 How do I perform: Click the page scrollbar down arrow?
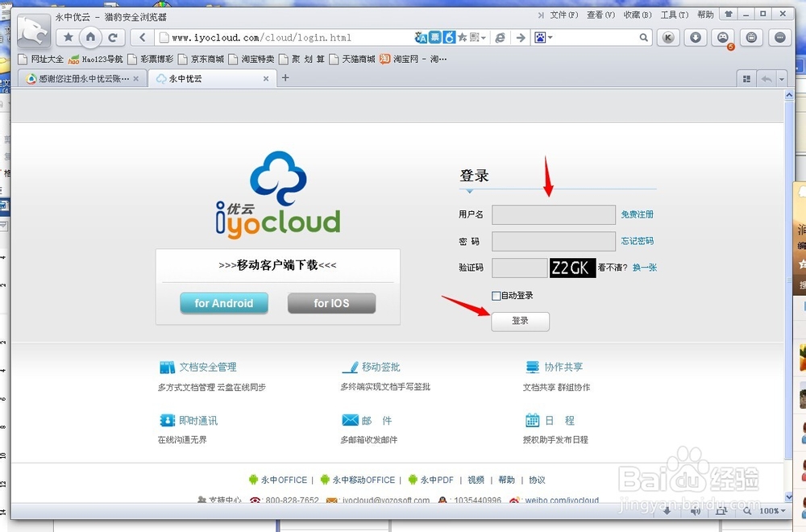point(789,497)
